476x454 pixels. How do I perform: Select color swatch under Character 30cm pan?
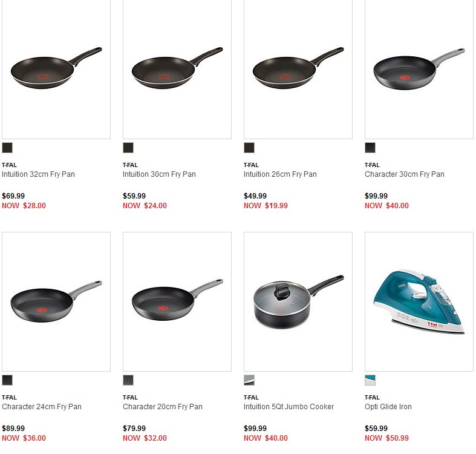[370, 148]
